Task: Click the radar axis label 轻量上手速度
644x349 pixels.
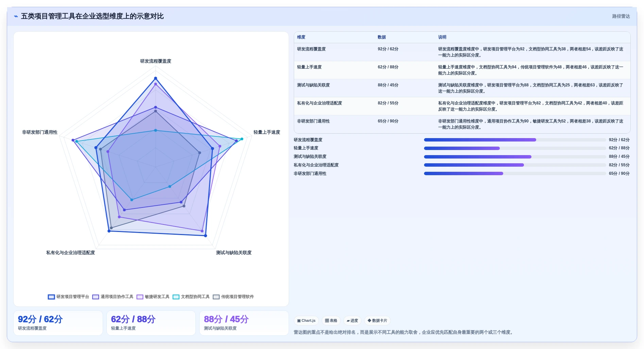Action: point(267,132)
